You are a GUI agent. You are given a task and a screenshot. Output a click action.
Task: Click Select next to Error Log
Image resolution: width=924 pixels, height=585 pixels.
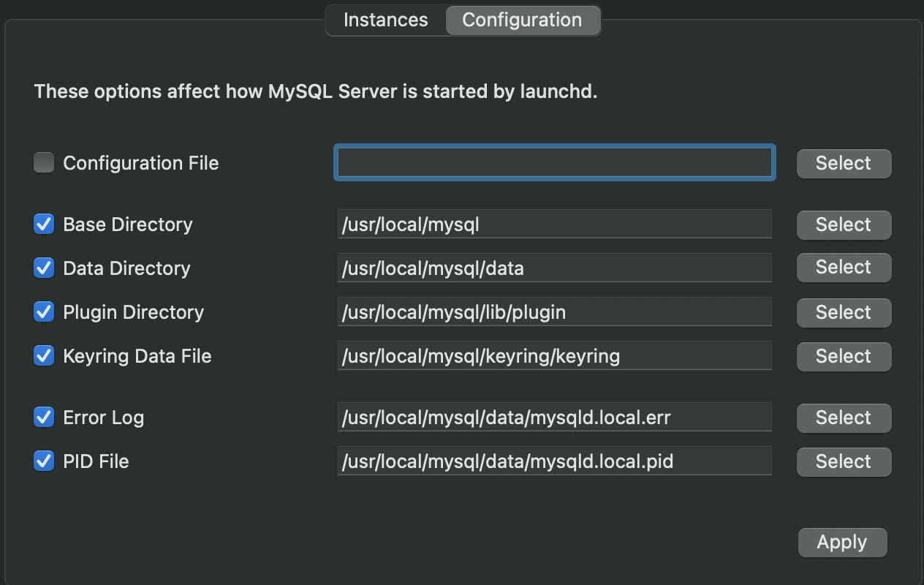coord(844,418)
